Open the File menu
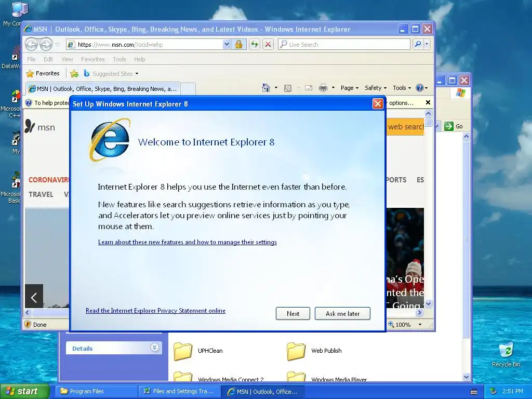532x399 pixels. coord(31,59)
